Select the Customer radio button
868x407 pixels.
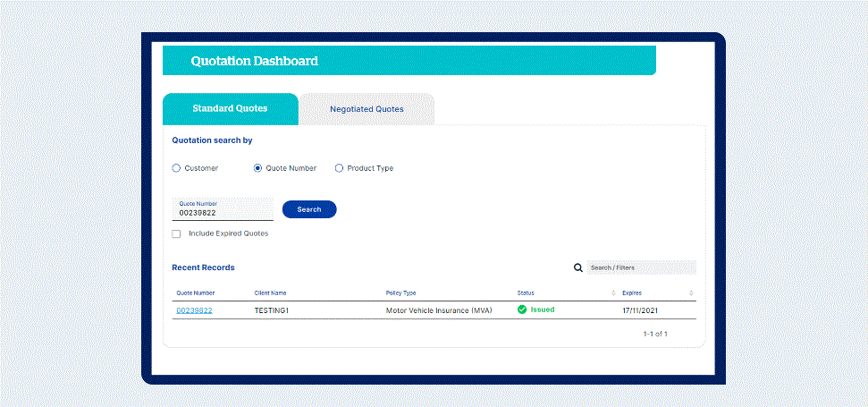click(x=176, y=168)
